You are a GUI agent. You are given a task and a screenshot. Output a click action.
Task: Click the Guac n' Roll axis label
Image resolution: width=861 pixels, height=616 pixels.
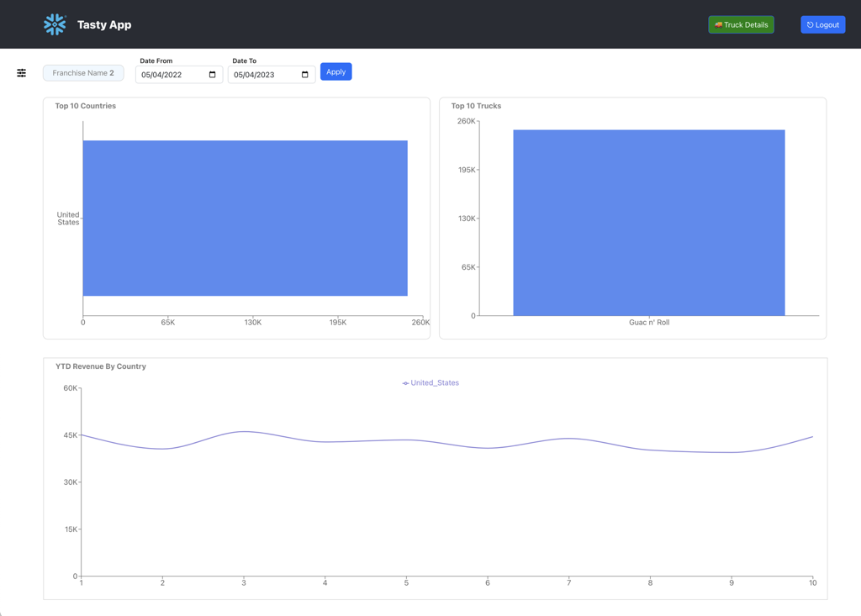(x=649, y=323)
